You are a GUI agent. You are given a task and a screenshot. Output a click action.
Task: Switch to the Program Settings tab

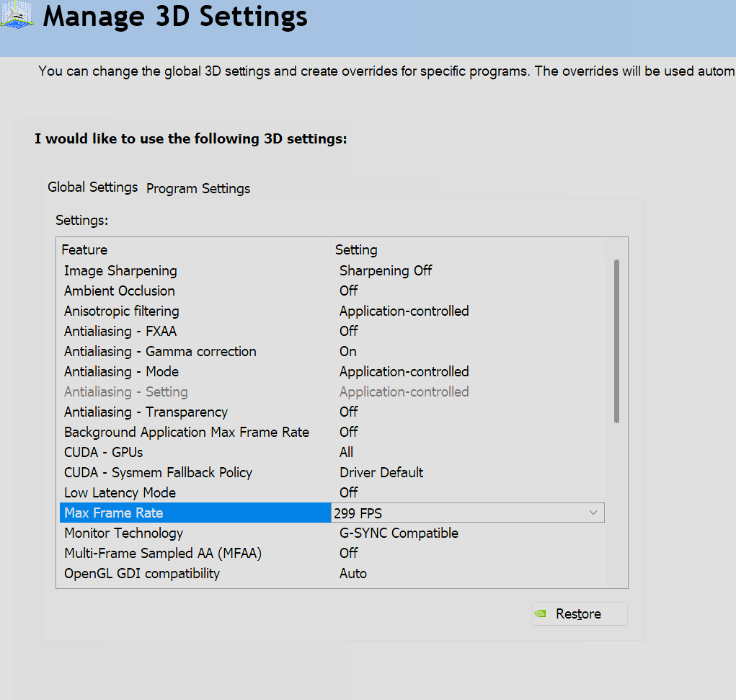[x=198, y=189]
